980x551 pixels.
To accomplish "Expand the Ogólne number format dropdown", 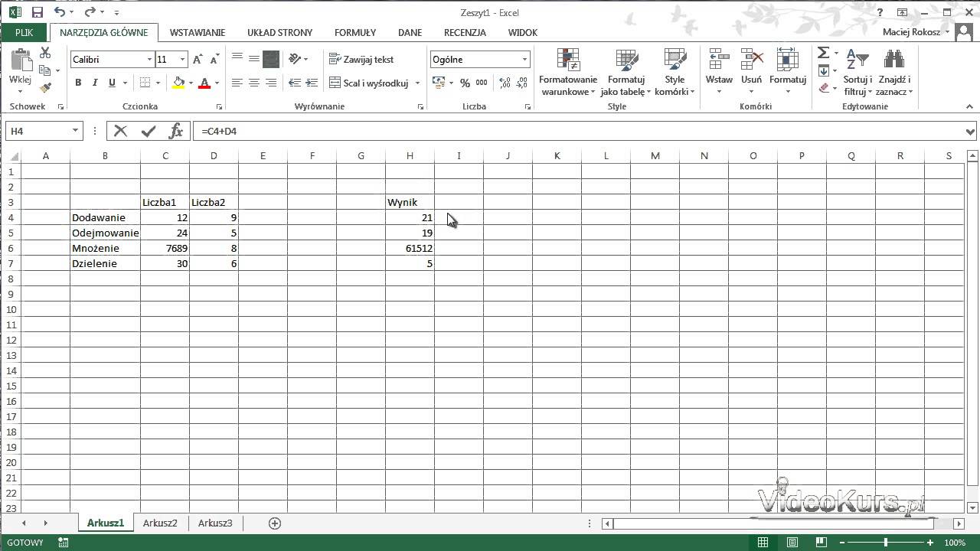I will 524,59.
